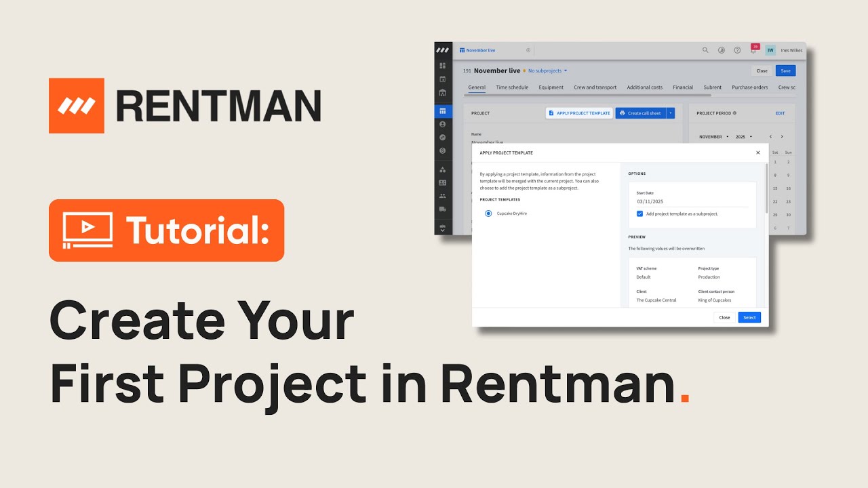Switch to the Equipment tab
This screenshot has width=868, height=488.
551,87
